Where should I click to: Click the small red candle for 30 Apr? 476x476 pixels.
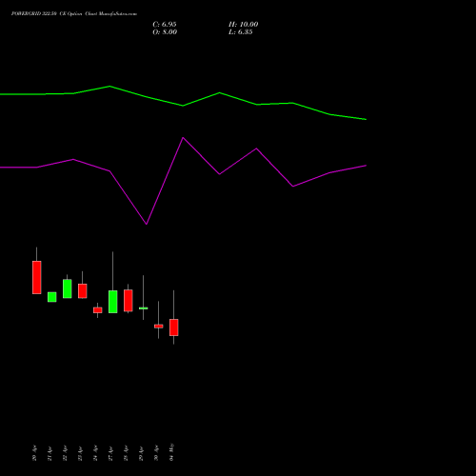click(159, 326)
